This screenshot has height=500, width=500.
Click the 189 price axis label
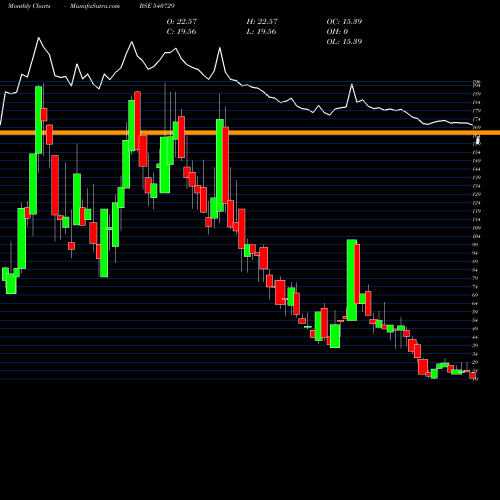(x=477, y=94)
